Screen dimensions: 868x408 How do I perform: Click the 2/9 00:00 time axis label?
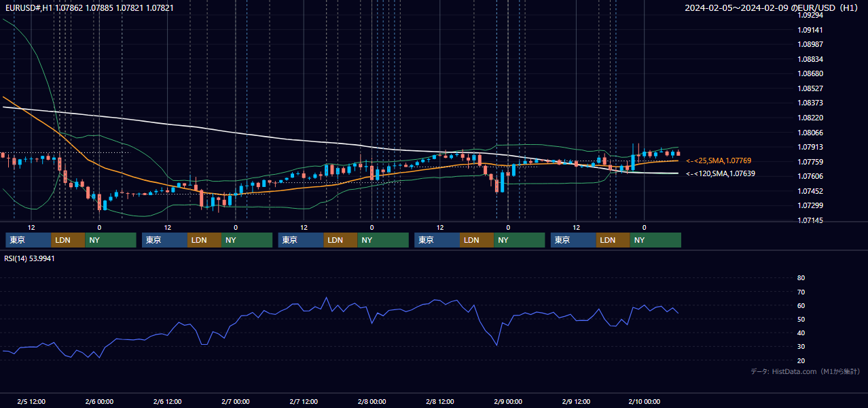508,401
